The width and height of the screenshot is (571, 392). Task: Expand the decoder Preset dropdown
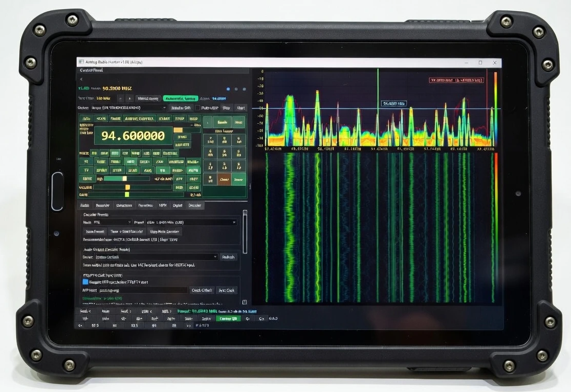pyautogui.click(x=191, y=223)
